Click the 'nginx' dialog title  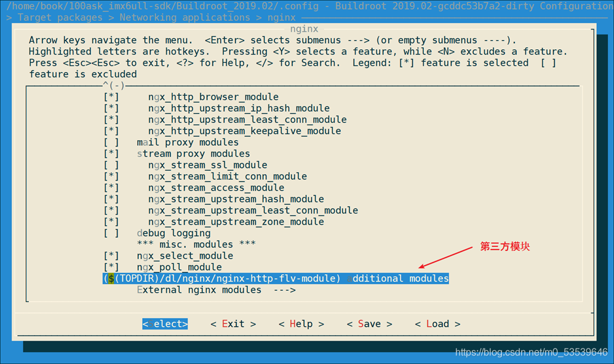(305, 29)
